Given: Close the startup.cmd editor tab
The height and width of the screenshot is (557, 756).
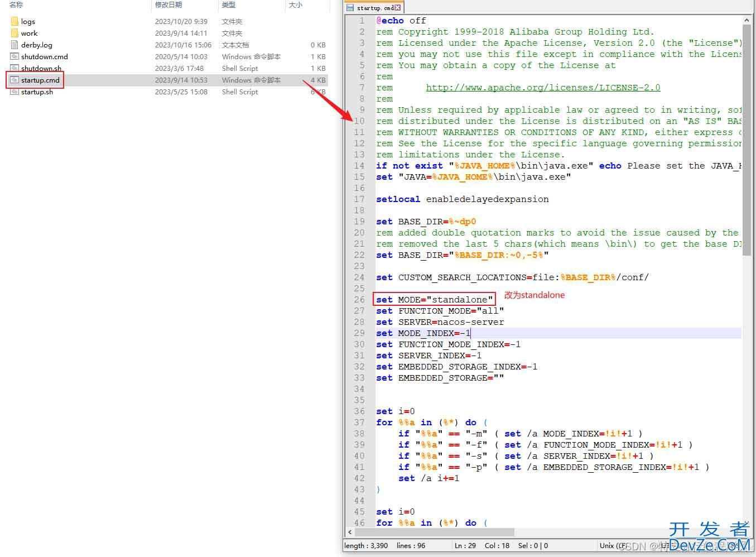Looking at the screenshot, I should tap(397, 8).
